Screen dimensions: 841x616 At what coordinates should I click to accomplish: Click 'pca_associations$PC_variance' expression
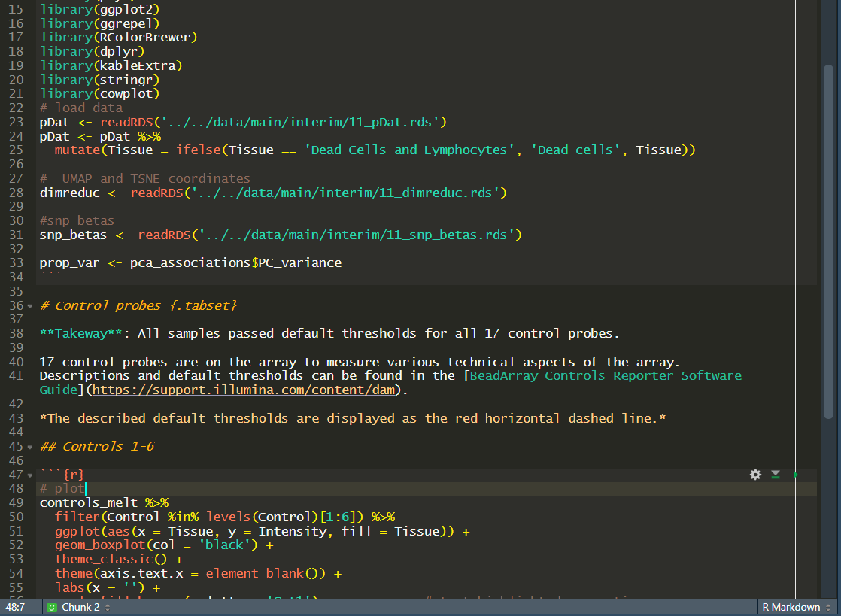235,263
